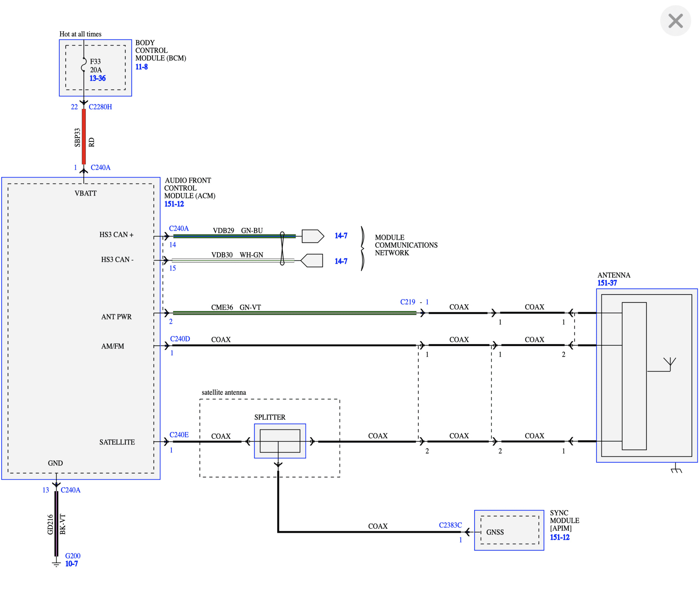Click connector label C2280H

click(100, 107)
